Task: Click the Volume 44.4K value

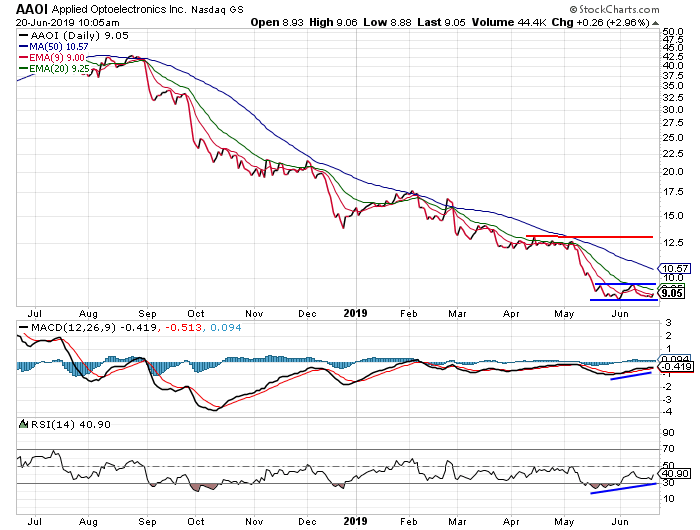Action: tap(509, 22)
